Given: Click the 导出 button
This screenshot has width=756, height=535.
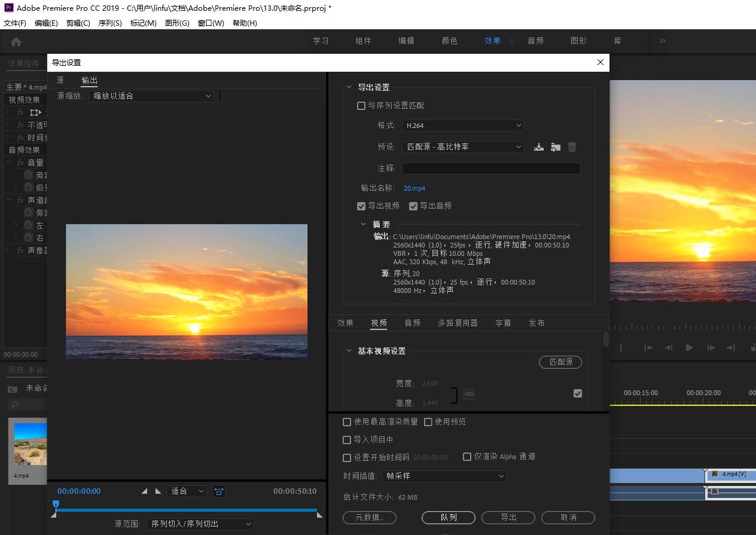Looking at the screenshot, I should pyautogui.click(x=508, y=517).
